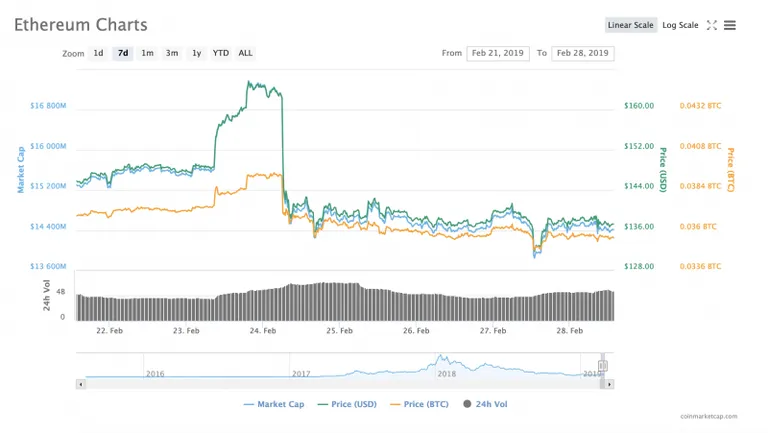Image resolution: width=768 pixels, height=433 pixels.
Task: Toggle Price (BTC) series in legend
Action: [419, 404]
